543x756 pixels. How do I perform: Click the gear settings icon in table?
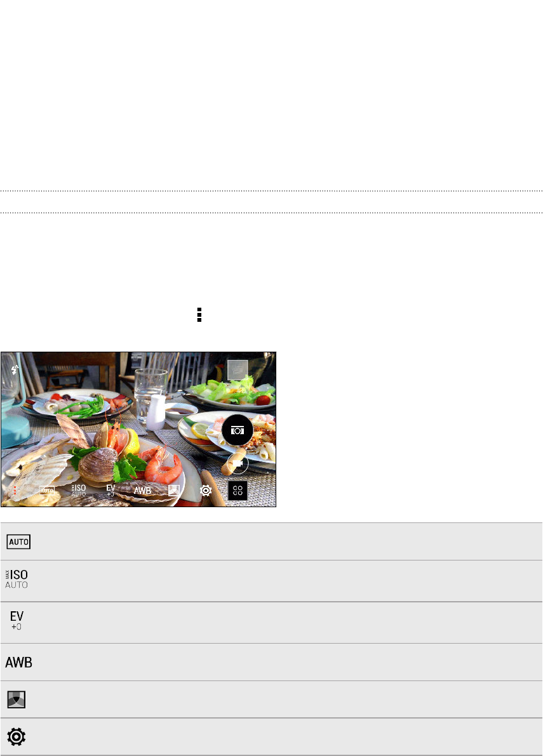tap(17, 737)
